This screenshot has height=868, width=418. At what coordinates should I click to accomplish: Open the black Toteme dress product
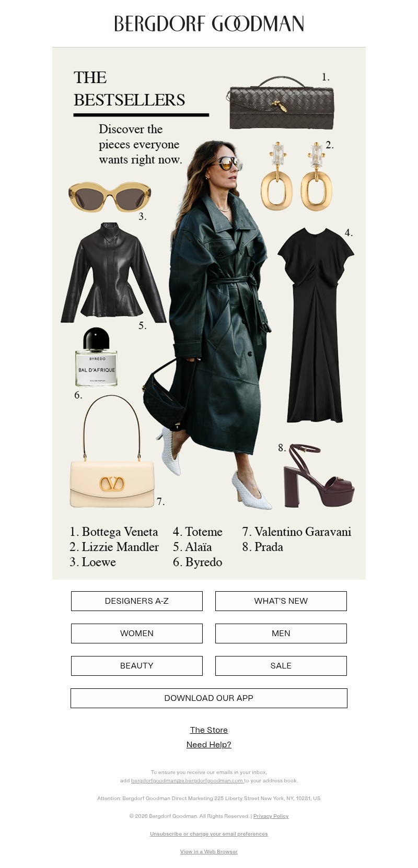click(316, 325)
